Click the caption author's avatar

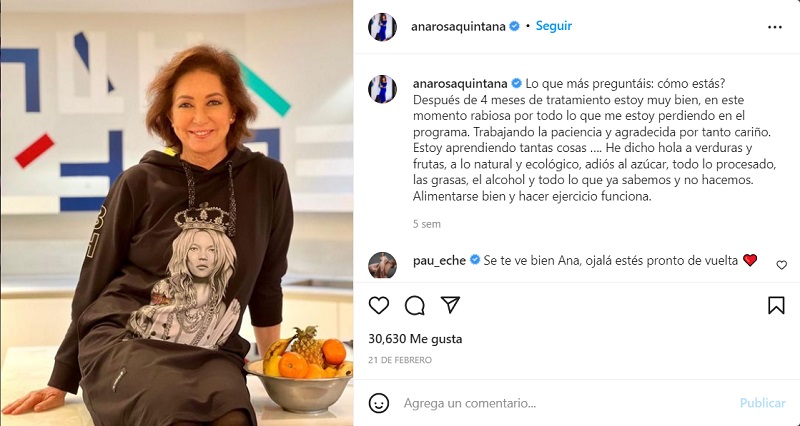[382, 89]
